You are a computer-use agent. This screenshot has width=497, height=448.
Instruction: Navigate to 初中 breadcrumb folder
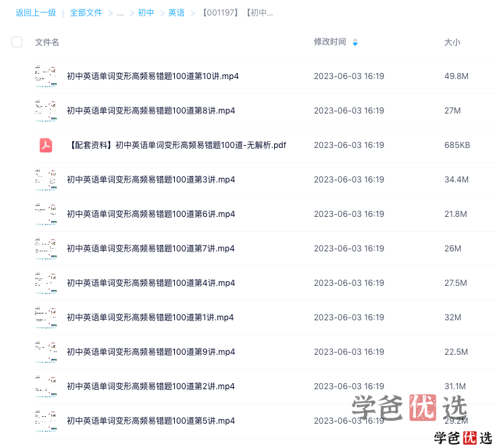[146, 13]
